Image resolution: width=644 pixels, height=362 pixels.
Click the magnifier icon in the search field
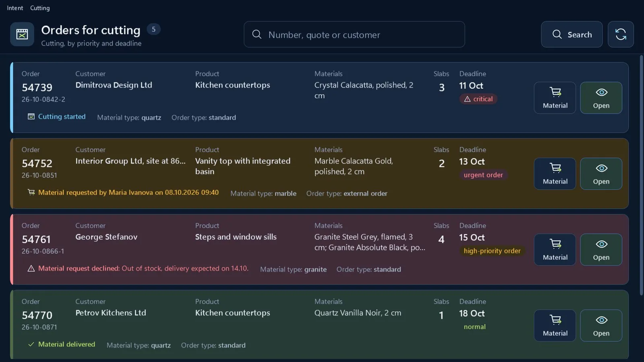(x=257, y=34)
